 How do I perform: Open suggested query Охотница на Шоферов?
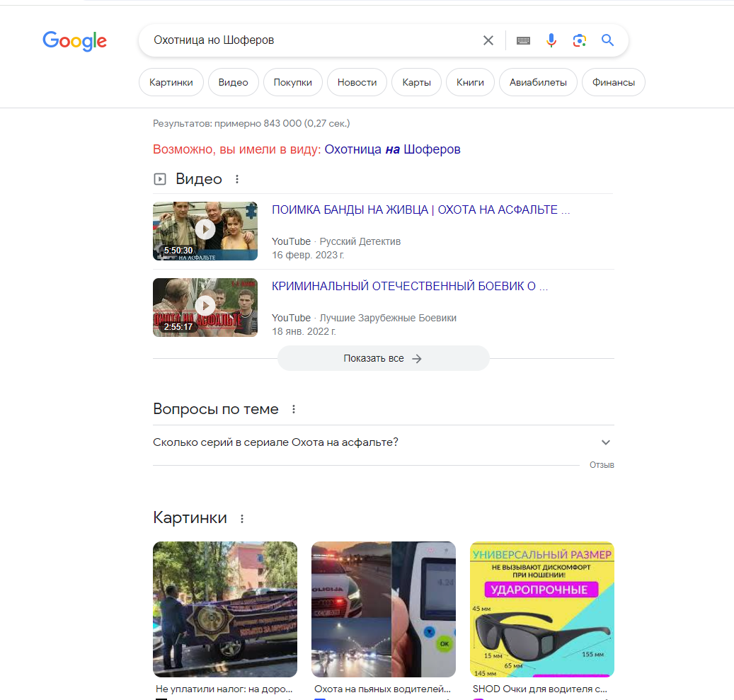coord(392,149)
